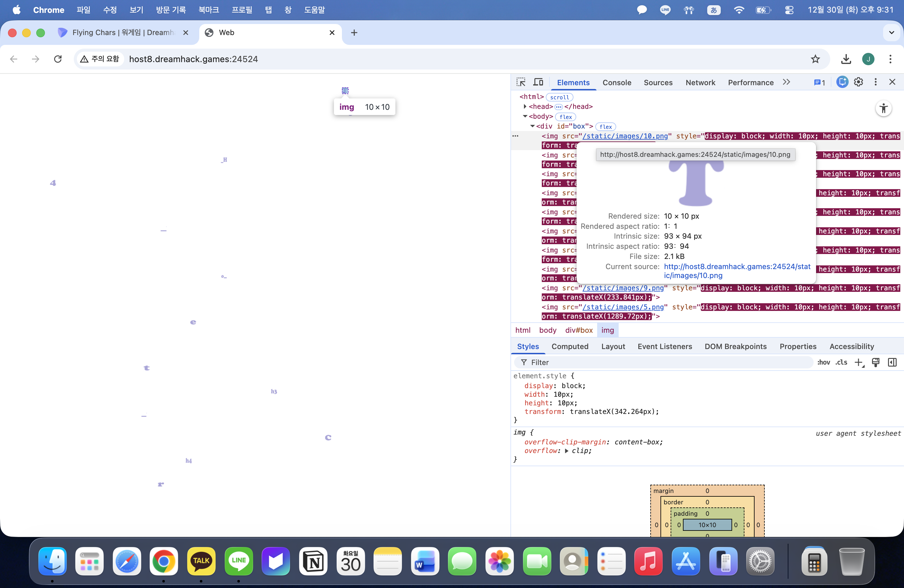Activate the inspect element picker icon

[521, 82]
